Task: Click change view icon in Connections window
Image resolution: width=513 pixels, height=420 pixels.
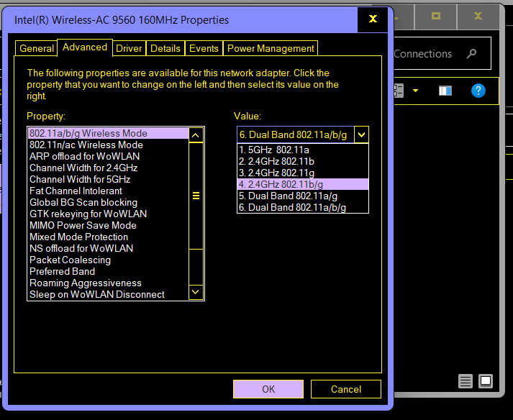Action: pyautogui.click(x=399, y=91)
